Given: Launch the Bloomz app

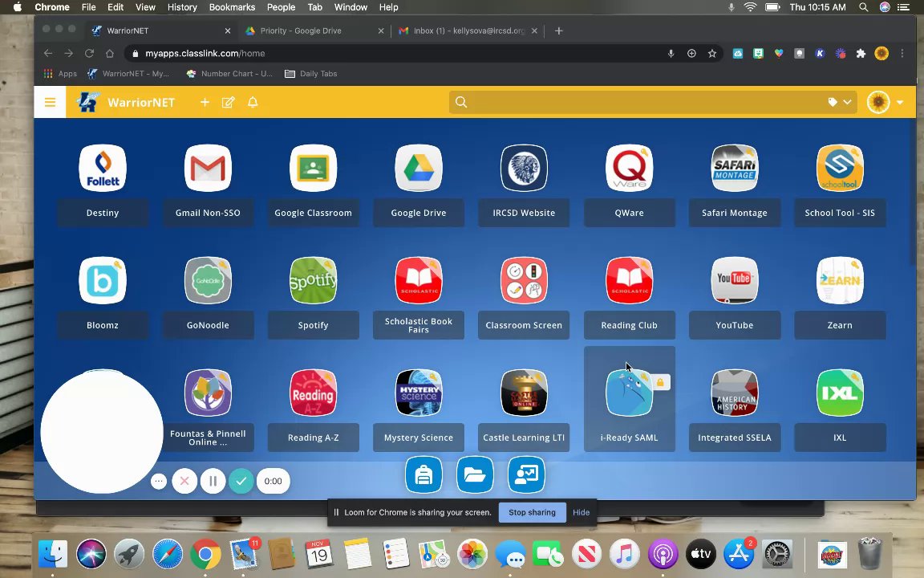Looking at the screenshot, I should (x=103, y=281).
